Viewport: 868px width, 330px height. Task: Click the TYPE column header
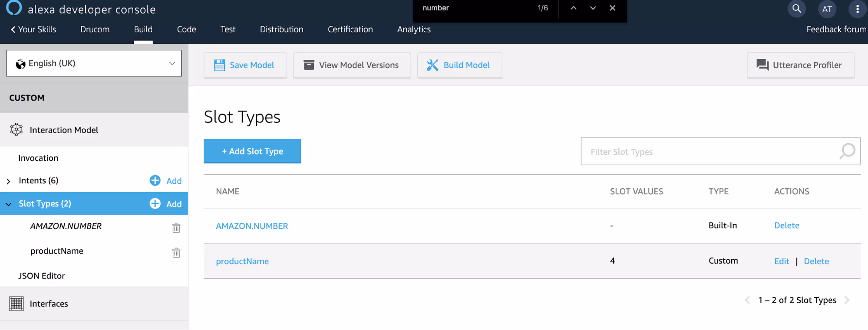point(719,192)
